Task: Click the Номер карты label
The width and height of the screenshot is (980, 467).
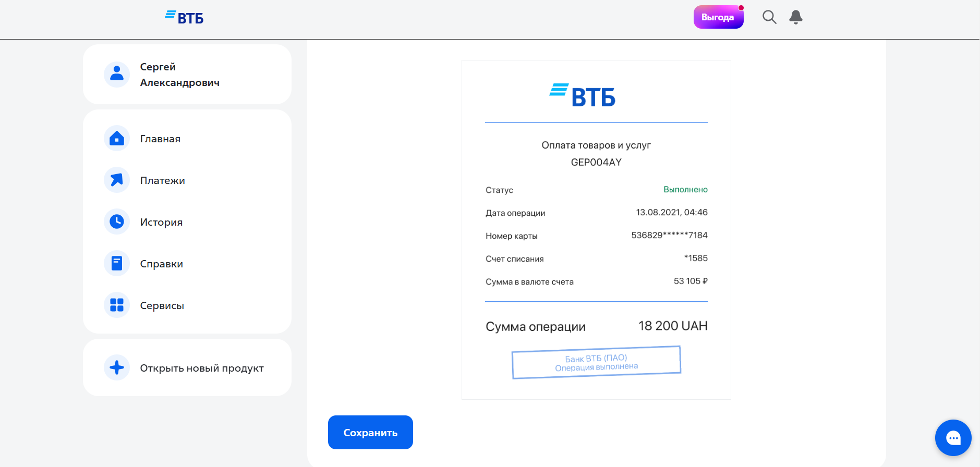Action: tap(512, 236)
